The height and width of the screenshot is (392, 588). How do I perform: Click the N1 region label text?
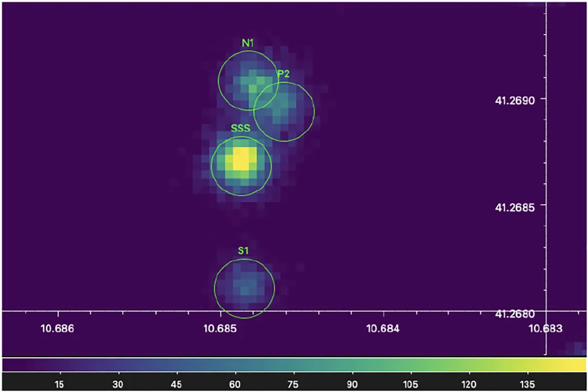248,42
